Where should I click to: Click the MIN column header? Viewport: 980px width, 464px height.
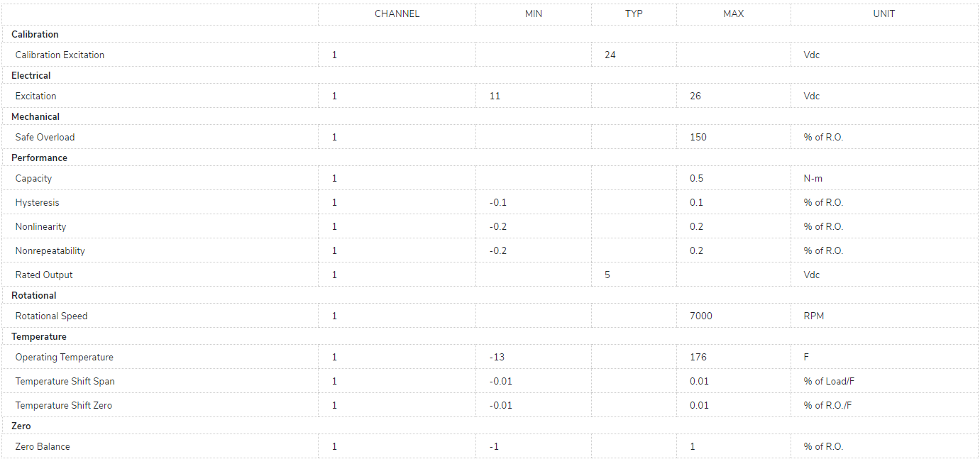(x=534, y=13)
